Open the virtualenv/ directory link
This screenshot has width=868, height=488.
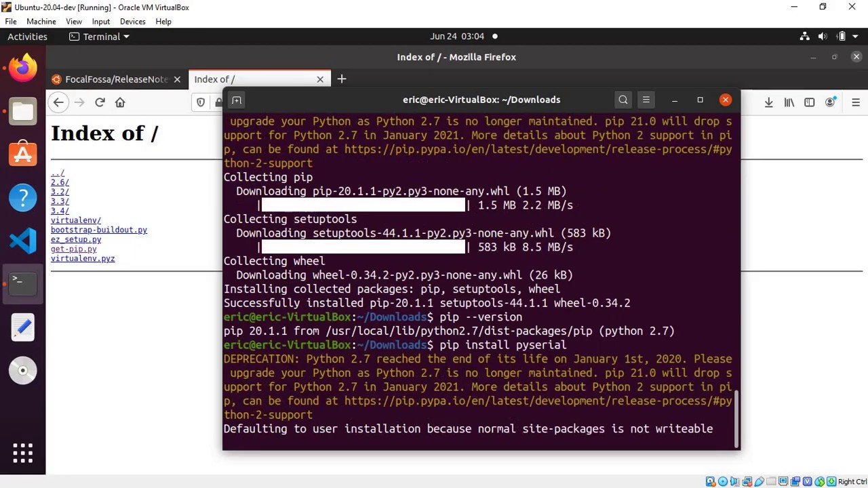(76, 220)
